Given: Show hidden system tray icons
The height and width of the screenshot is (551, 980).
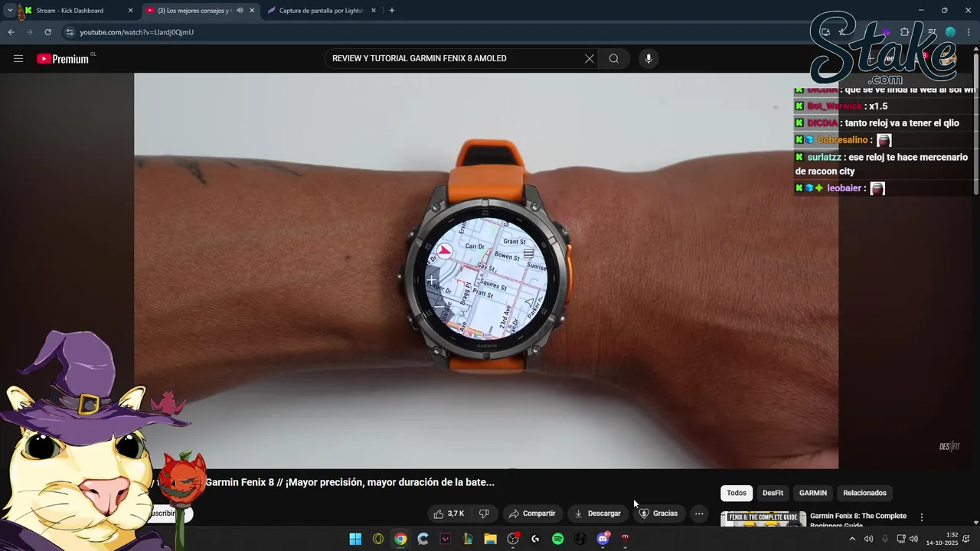Looking at the screenshot, I should [x=852, y=539].
